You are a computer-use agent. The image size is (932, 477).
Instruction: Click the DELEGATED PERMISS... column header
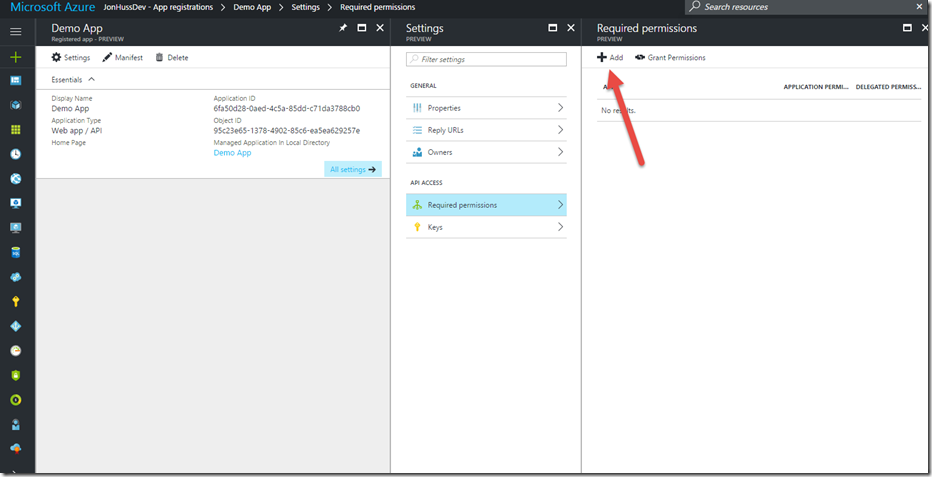point(888,87)
